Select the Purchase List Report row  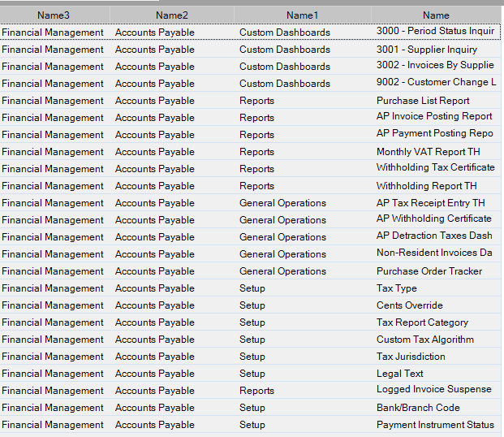251,101
